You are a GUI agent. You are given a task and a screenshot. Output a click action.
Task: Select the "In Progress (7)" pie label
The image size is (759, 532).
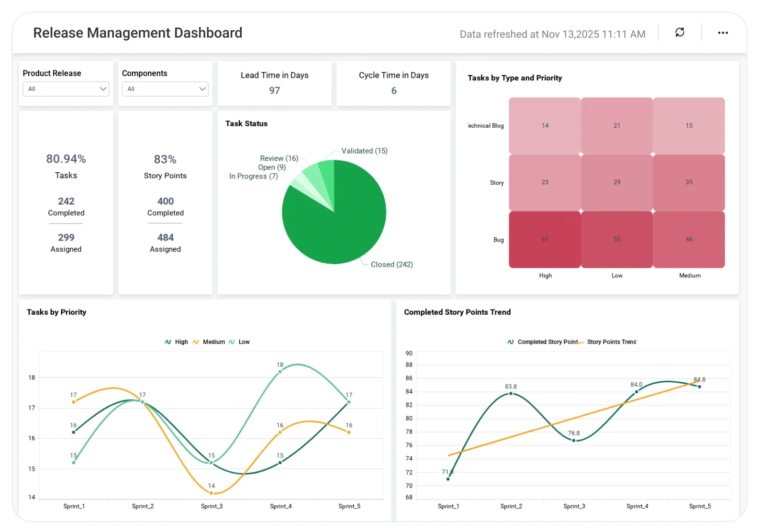pos(253,176)
